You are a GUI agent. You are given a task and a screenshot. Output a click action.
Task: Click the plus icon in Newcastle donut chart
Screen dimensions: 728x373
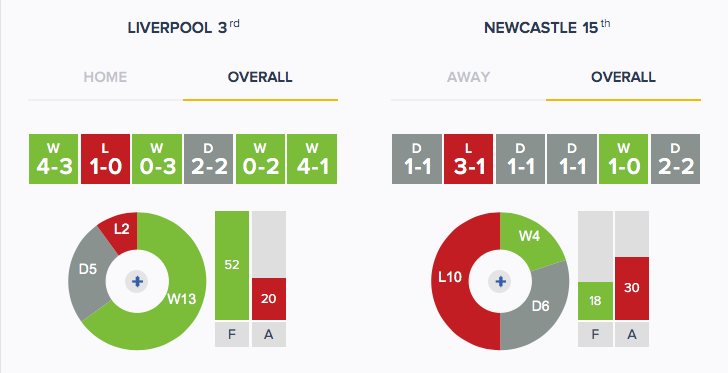click(x=500, y=281)
